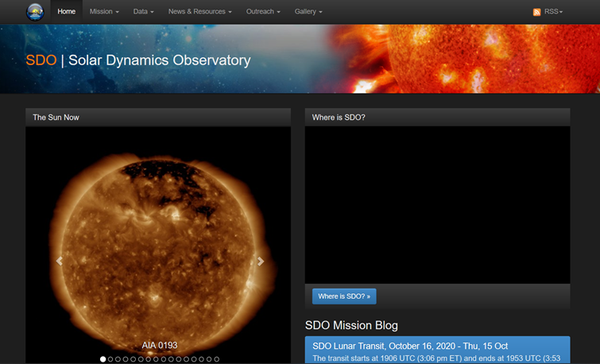Show the previous Sun image with left arrow
The width and height of the screenshot is (600, 364).
(x=60, y=261)
